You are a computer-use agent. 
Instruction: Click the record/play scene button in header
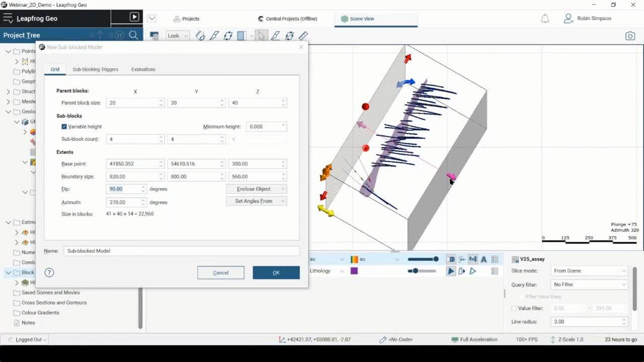(134, 17)
